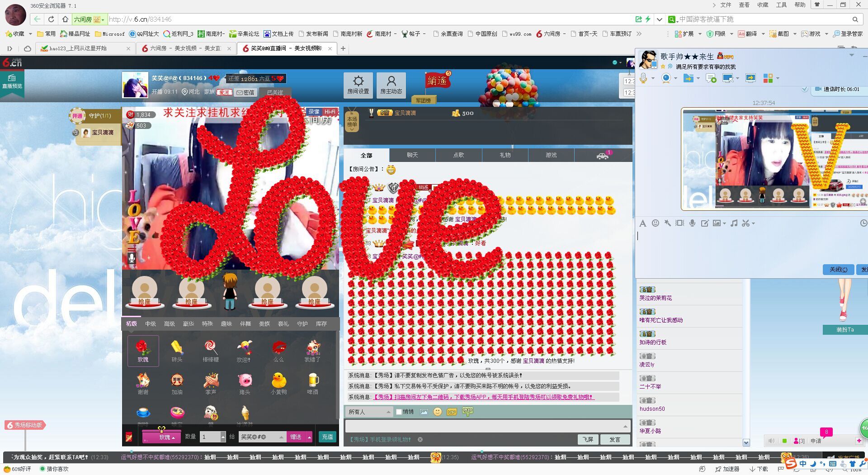Toggle 录像 recording on stream
Viewport: 868px width, 475px height.
[314, 112]
